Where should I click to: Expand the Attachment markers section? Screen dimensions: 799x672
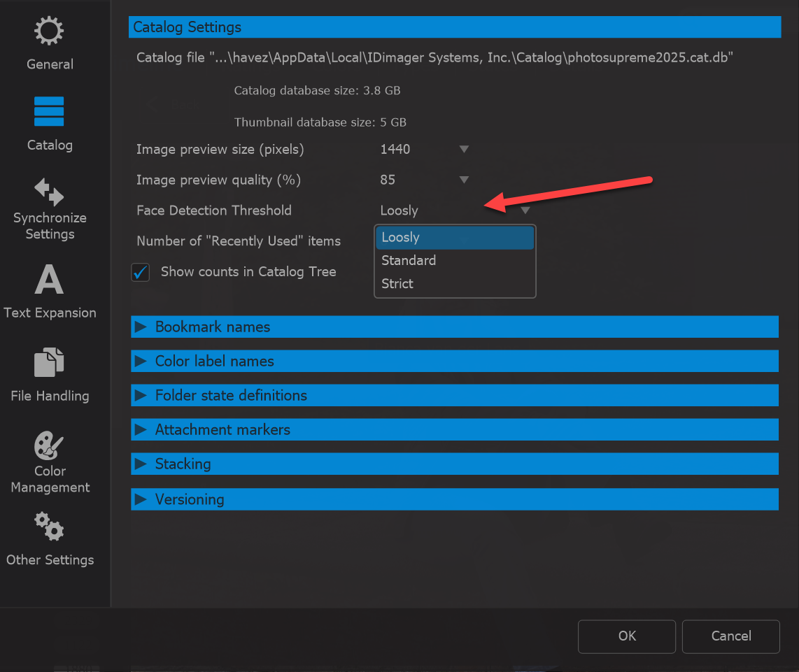pos(455,429)
